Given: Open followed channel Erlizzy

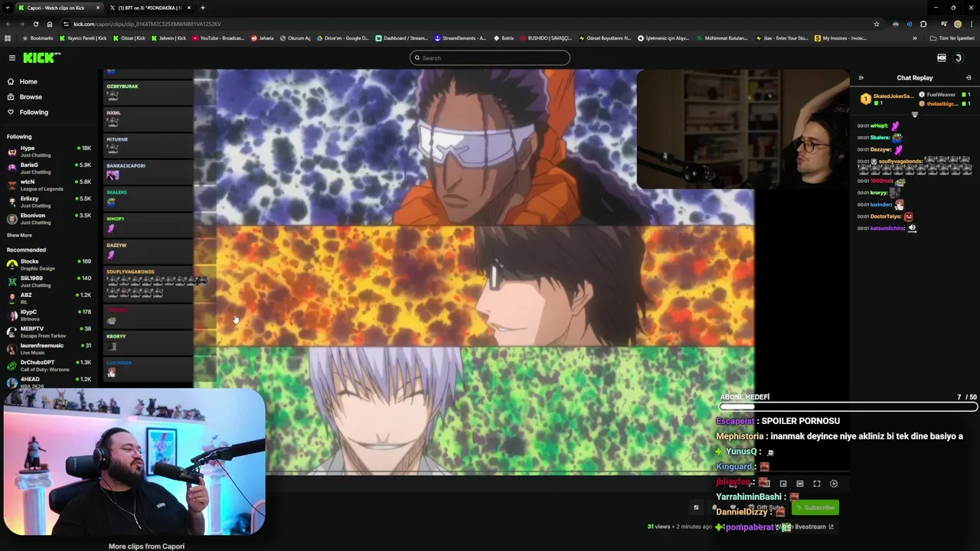Looking at the screenshot, I should (x=48, y=202).
